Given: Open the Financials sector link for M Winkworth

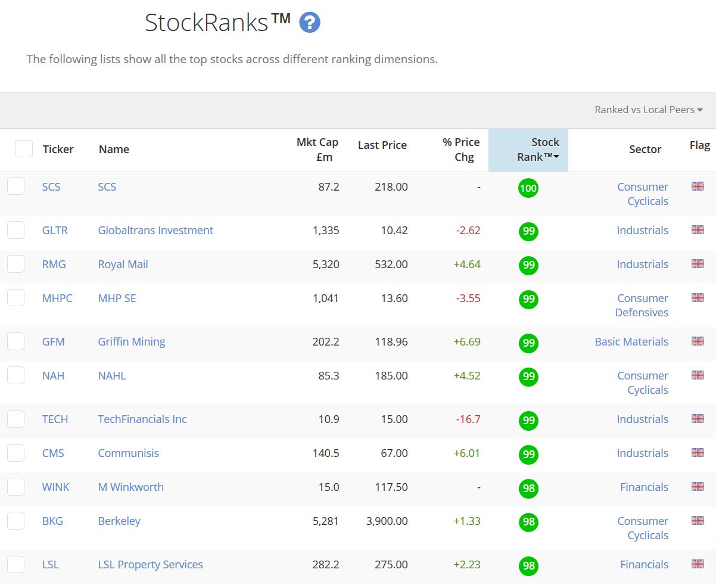Looking at the screenshot, I should (x=645, y=487).
